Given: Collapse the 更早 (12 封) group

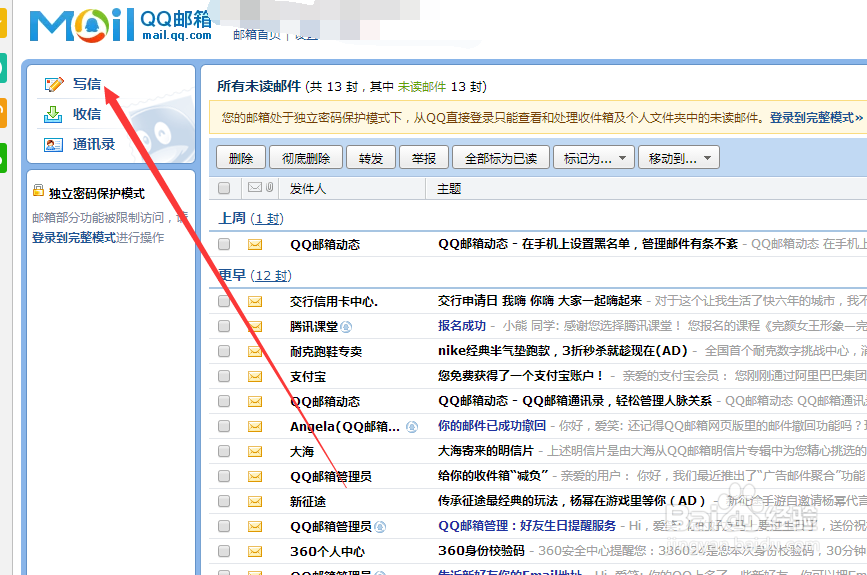Looking at the screenshot, I should click(x=255, y=275).
